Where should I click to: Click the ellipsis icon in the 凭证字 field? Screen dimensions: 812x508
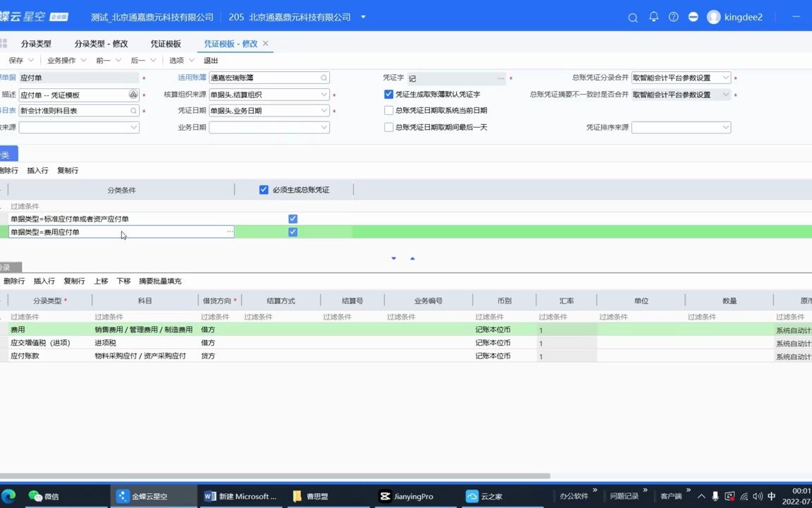(500, 78)
